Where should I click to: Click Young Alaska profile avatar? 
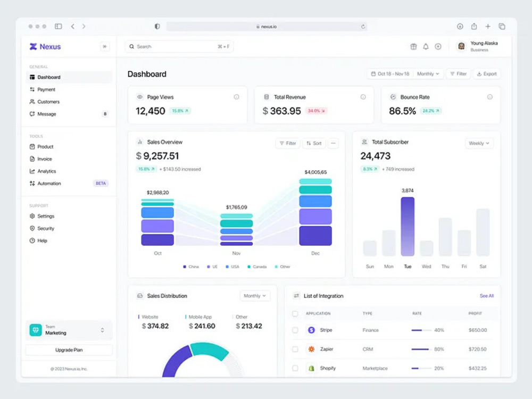(x=461, y=46)
